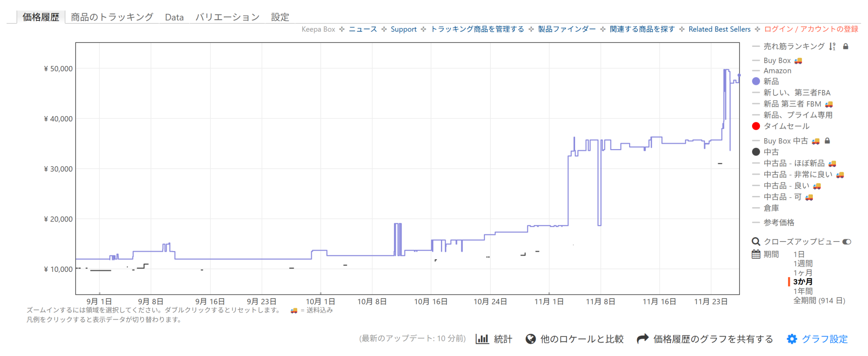Click the truck icon beside 新品 第三者 FBM
This screenshot has height=356, width=868.
click(829, 104)
